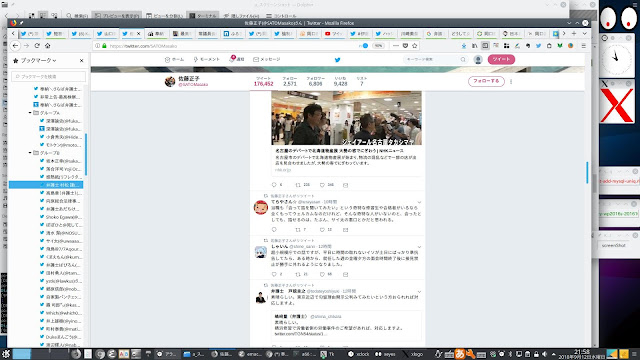The image size is (640, 360).
Task: Open 戸舘圭之 tweet options chevron
Action: tap(419, 291)
